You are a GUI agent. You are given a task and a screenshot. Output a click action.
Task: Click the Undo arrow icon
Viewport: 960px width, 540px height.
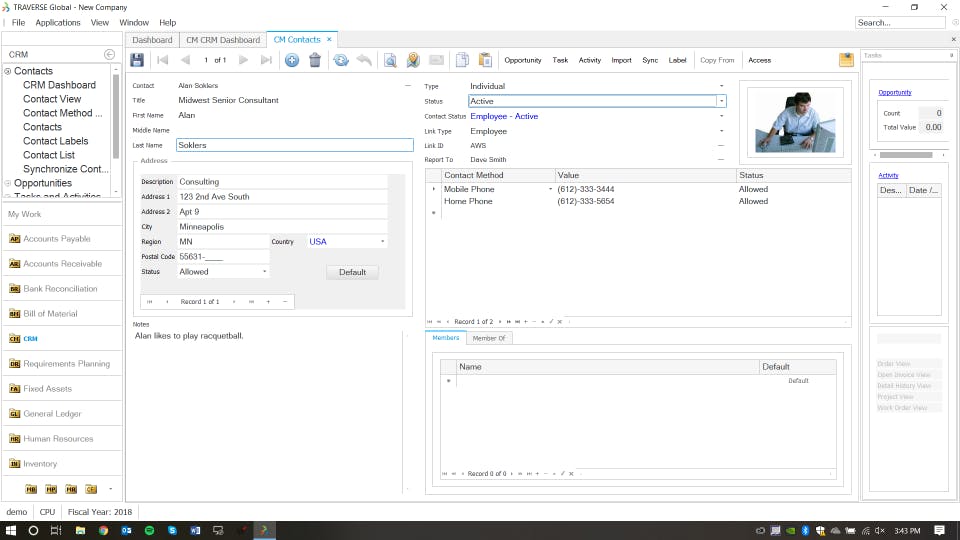pos(364,60)
